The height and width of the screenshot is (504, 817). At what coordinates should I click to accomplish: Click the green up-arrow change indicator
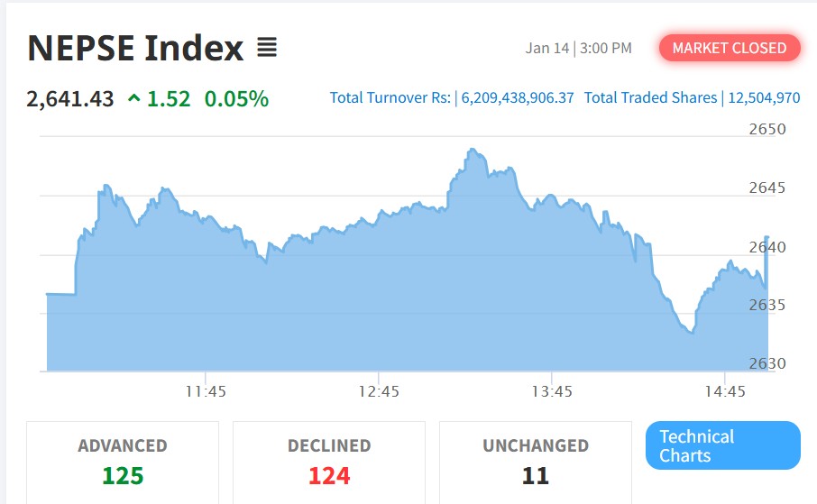point(134,99)
